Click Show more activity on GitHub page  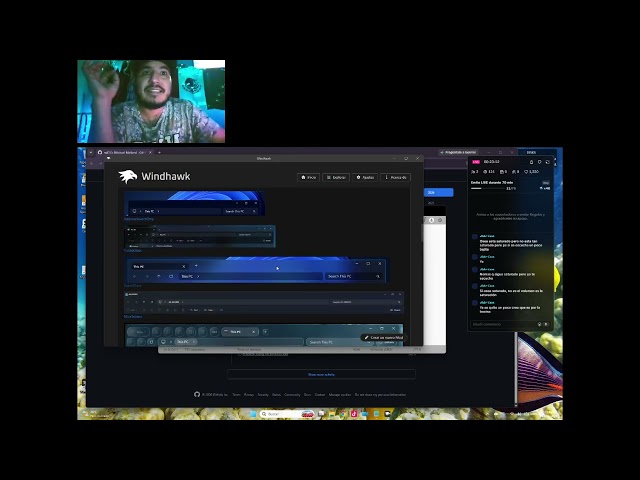(321, 374)
